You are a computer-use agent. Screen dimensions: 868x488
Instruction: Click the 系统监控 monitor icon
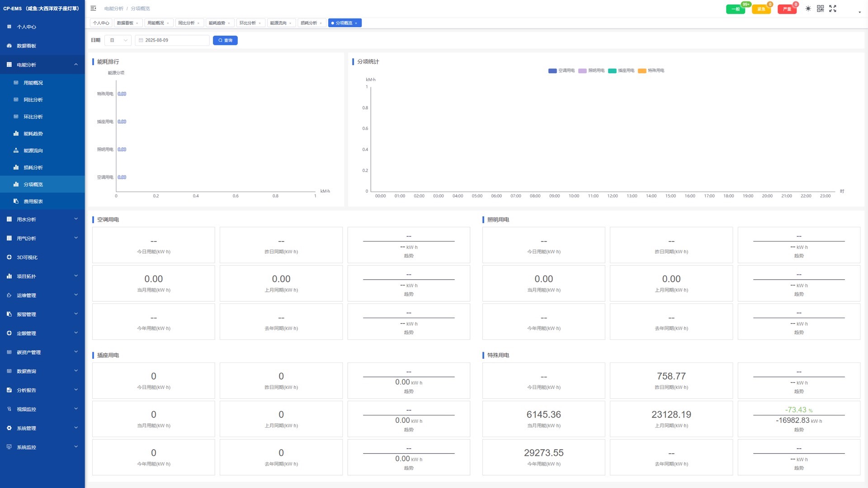pyautogui.click(x=9, y=447)
